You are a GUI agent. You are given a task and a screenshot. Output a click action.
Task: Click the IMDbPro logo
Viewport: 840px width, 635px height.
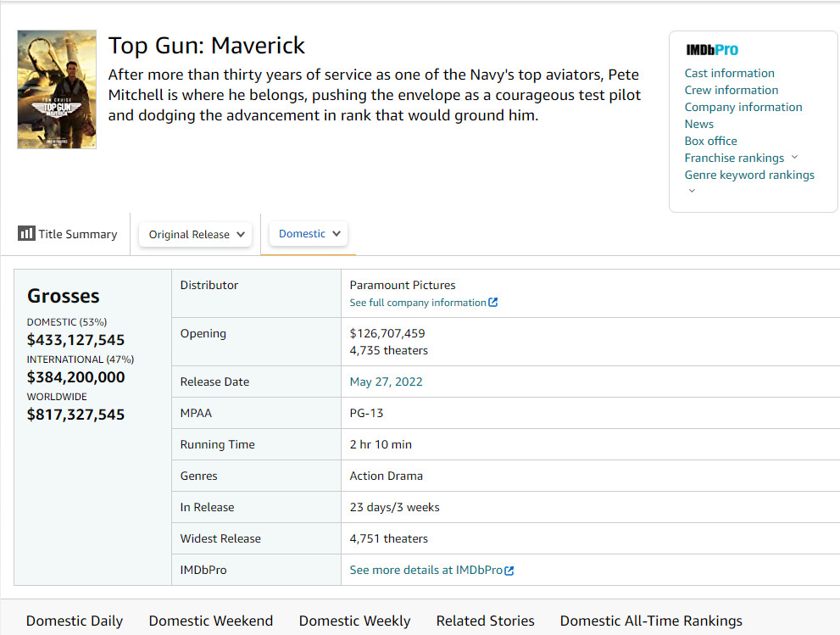pyautogui.click(x=712, y=50)
